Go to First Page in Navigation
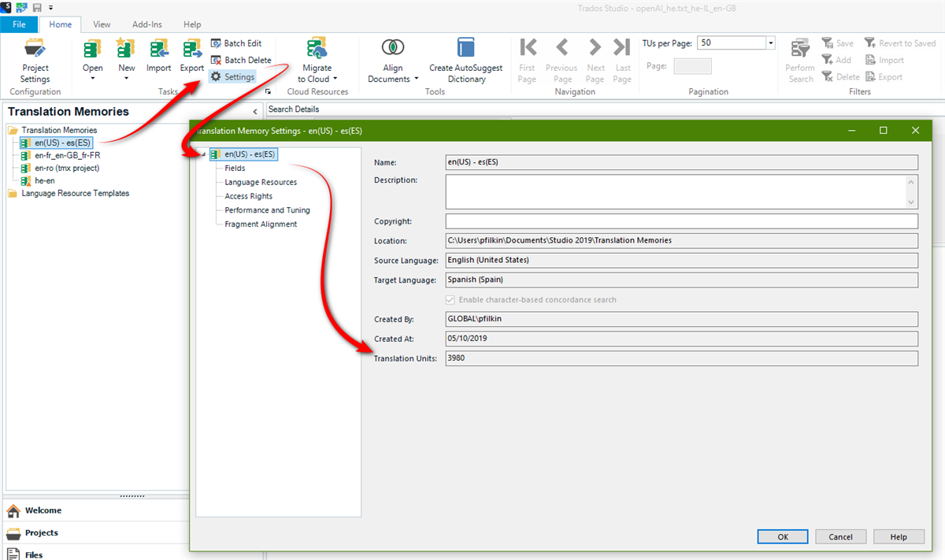 click(528, 61)
